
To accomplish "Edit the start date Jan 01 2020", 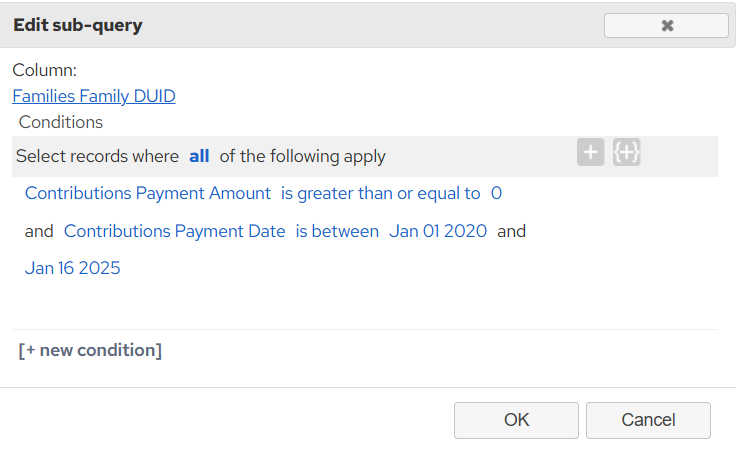I will (x=438, y=231).
